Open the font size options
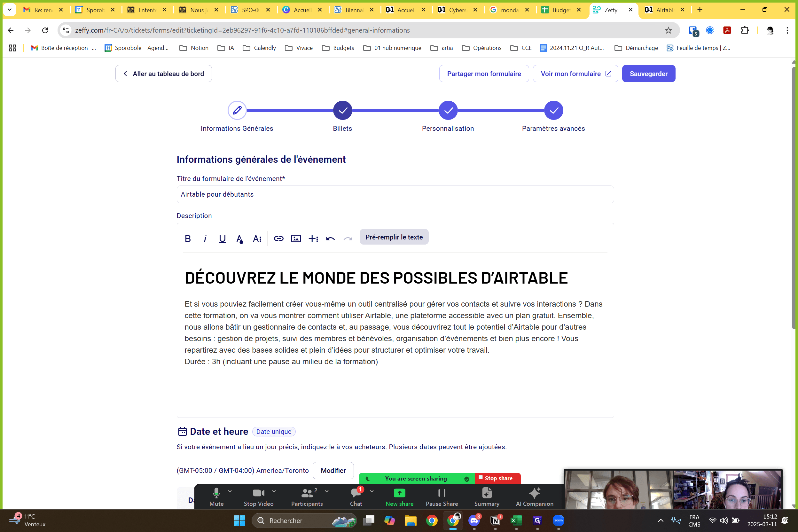Screen dimensions: 798x532 [257, 239]
